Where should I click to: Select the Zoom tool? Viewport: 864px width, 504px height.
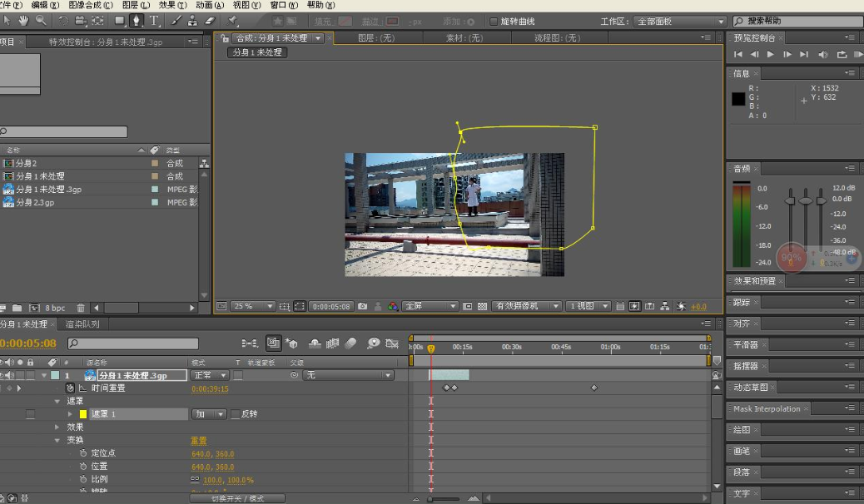click(x=41, y=21)
